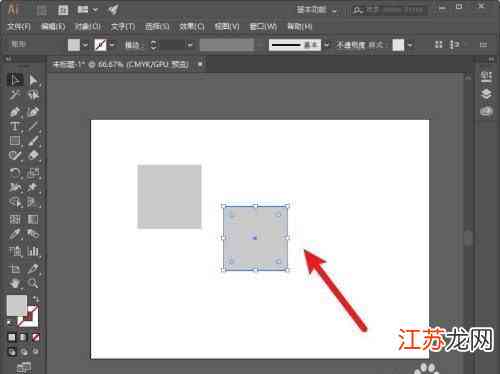This screenshot has width=500, height=374.
Task: Click the large fill color swatch in toolbox
Action: pos(17,305)
